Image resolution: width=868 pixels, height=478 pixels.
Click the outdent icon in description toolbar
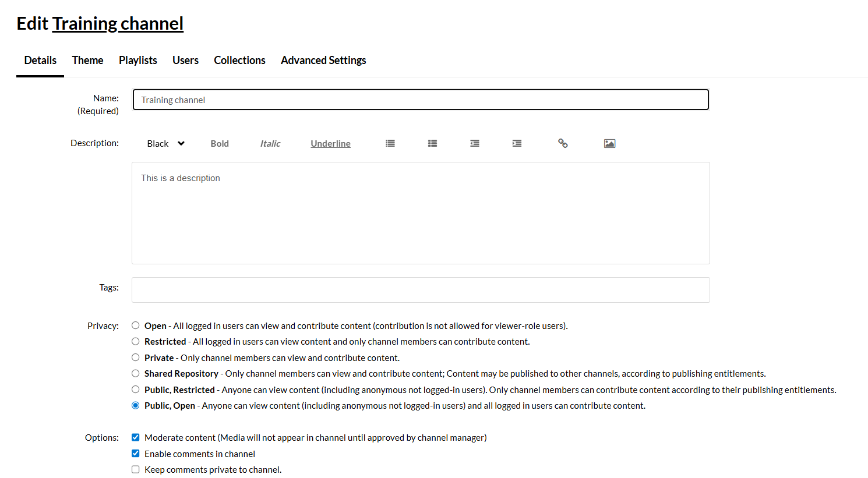(x=475, y=143)
